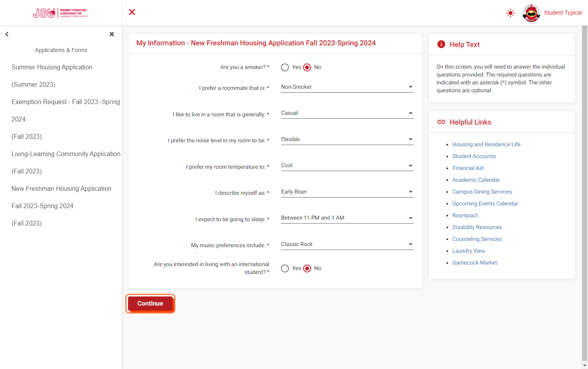Close the application with the red X icon
Image resolution: width=588 pixels, height=369 pixels.
132,12
